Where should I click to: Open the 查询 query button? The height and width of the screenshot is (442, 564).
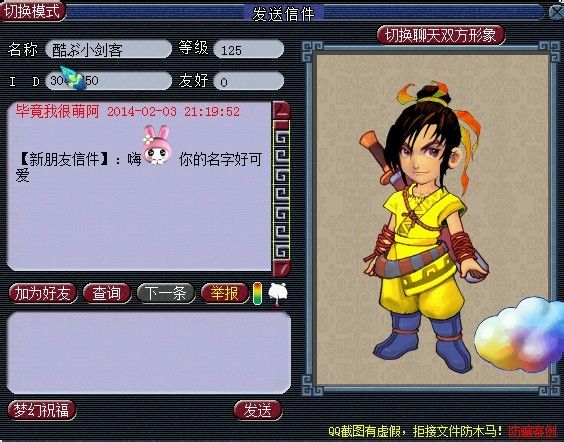[107, 293]
